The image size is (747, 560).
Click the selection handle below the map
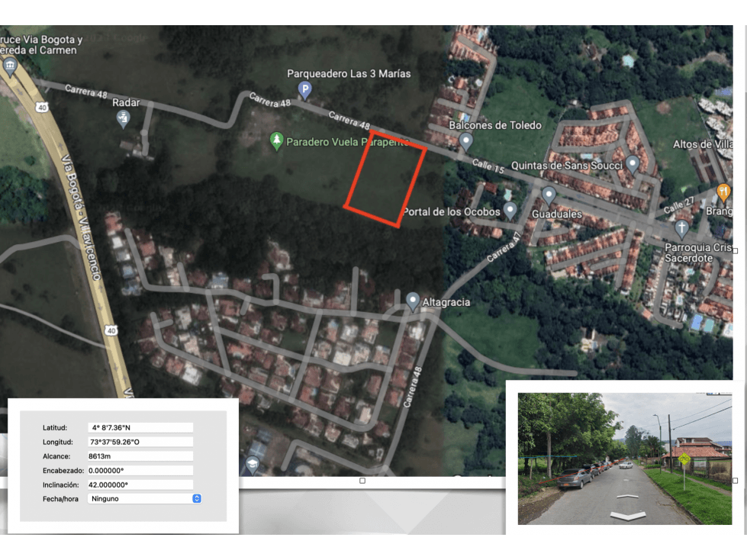362,481
